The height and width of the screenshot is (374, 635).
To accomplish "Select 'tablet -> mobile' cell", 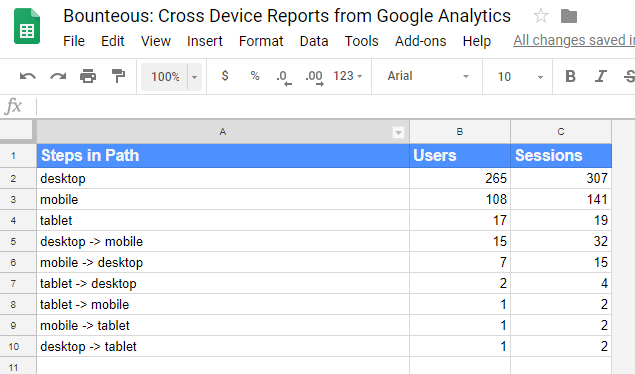I will 223,305.
